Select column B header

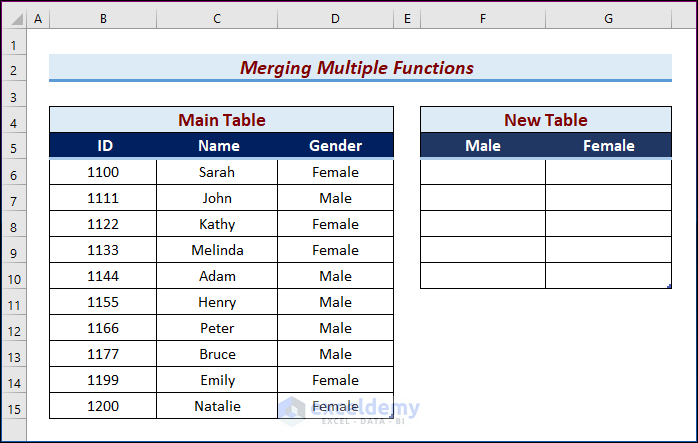(x=103, y=19)
